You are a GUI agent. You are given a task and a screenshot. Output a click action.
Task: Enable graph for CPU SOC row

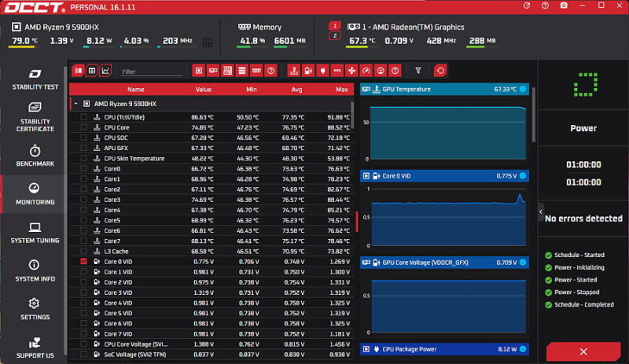coord(83,138)
